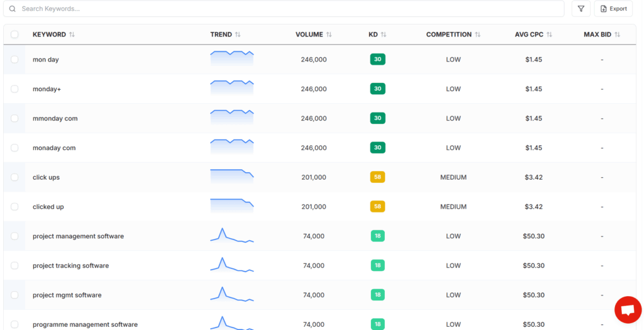Click volume 74,000 in 'project mgmt software' row
The height and width of the screenshot is (330, 644).
(314, 295)
